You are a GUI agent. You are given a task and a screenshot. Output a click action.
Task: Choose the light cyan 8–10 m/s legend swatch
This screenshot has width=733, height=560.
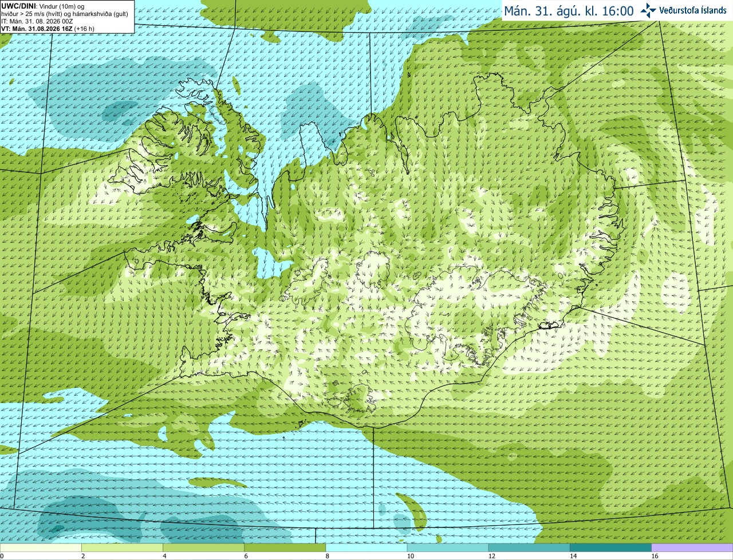pyautogui.click(x=366, y=548)
